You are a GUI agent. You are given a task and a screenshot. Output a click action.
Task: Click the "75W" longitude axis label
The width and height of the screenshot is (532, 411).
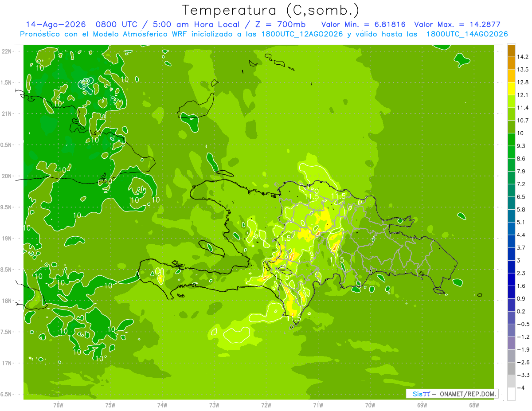[110, 405]
